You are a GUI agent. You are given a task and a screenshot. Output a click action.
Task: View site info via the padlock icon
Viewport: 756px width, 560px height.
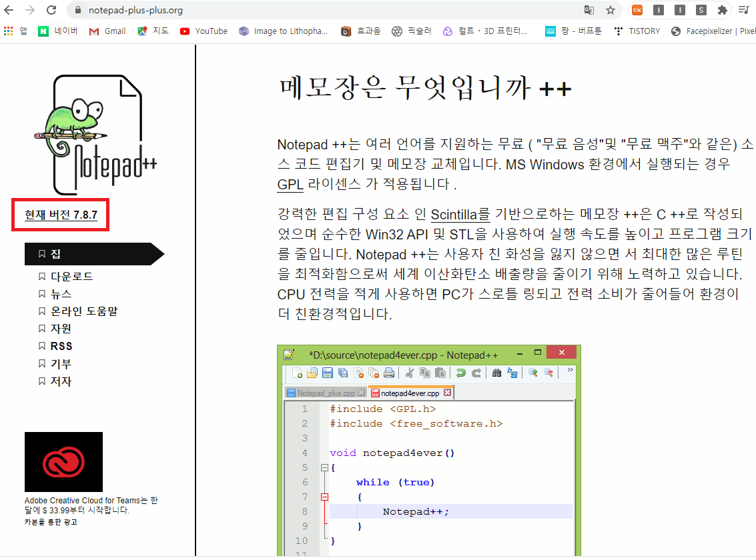click(77, 10)
